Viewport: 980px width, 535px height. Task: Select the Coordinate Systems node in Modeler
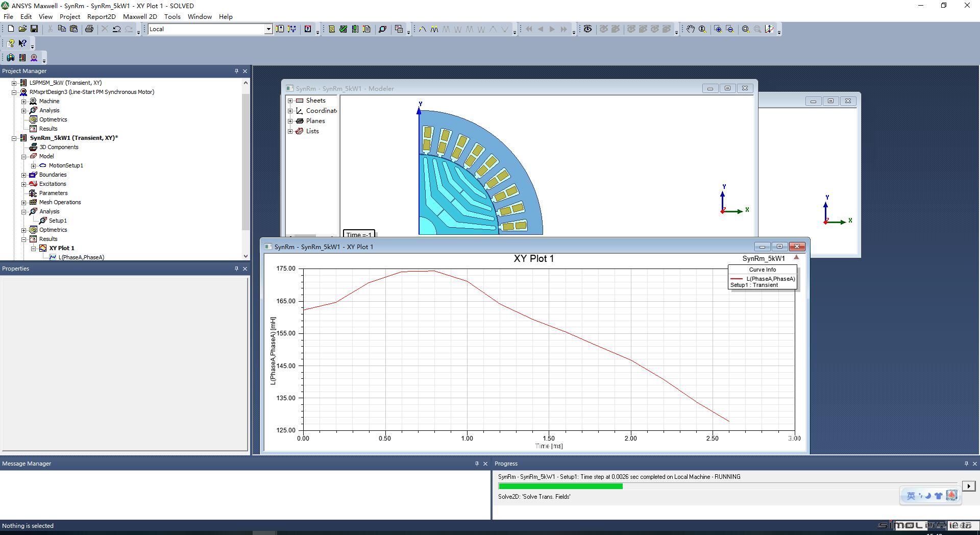point(321,111)
